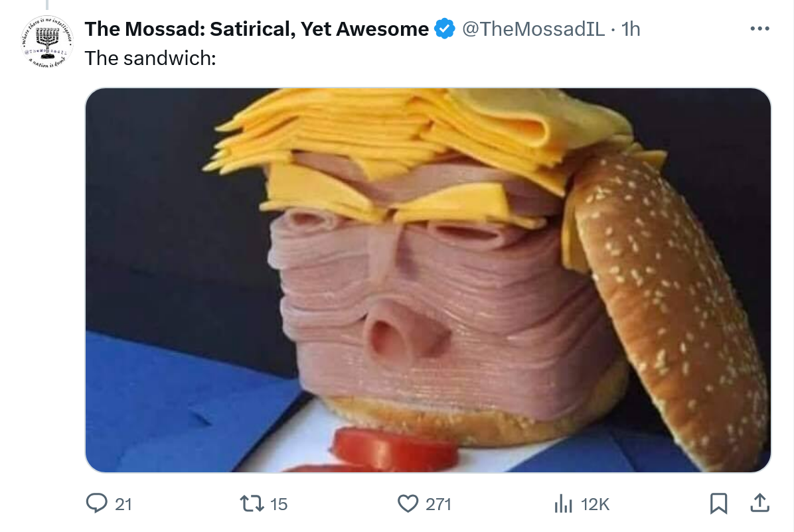The height and width of the screenshot is (532, 794).
Task: Open the sandwich image in full view
Action: (428, 280)
